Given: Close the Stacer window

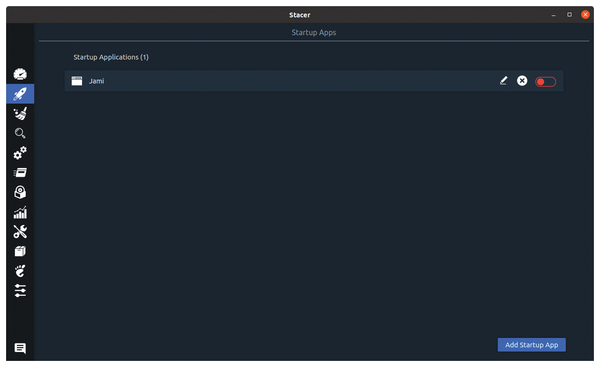Looking at the screenshot, I should 585,15.
